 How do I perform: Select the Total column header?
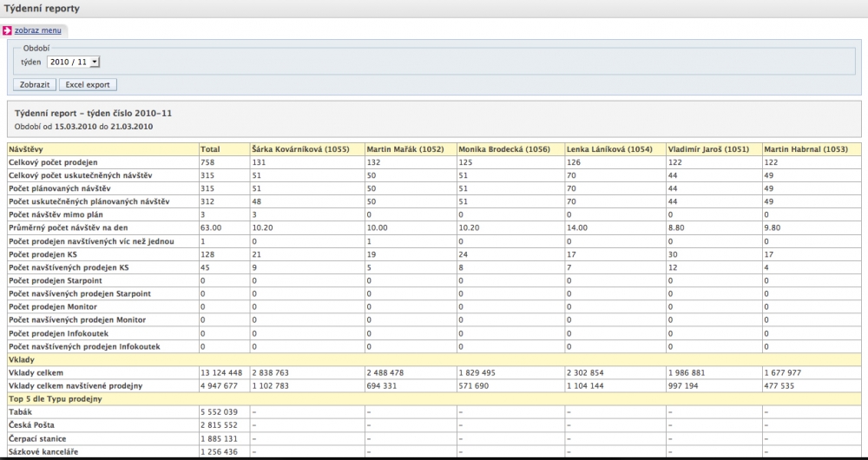[210, 149]
